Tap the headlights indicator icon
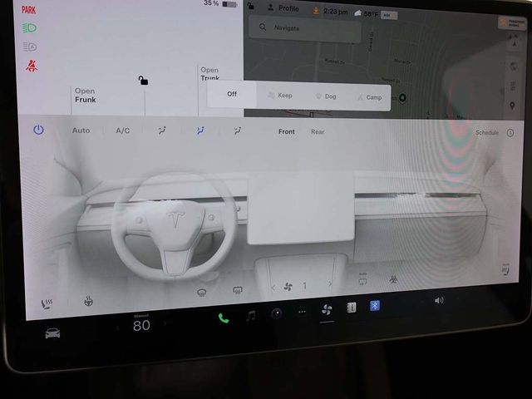 pos(30,27)
